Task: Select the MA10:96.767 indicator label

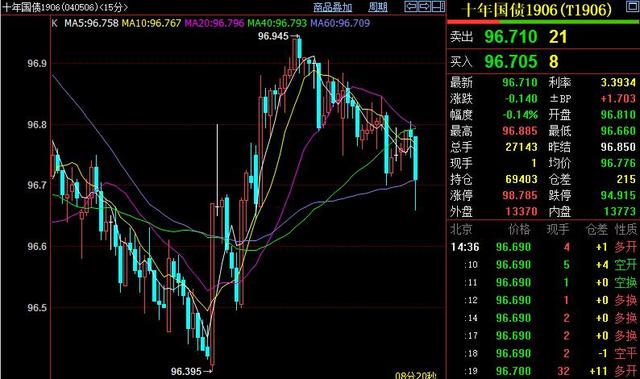Action: (x=151, y=23)
